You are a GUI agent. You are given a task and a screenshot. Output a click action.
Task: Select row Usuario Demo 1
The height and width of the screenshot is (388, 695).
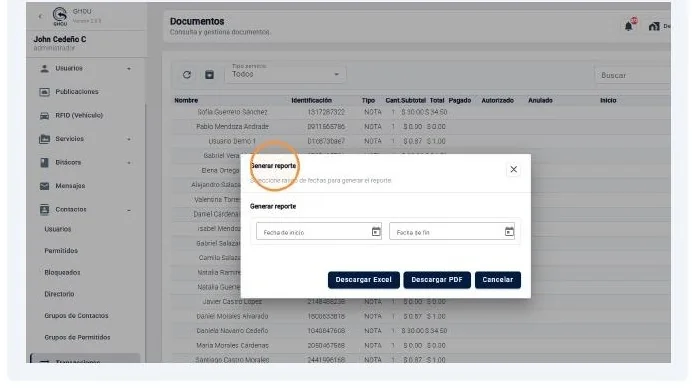421,141
